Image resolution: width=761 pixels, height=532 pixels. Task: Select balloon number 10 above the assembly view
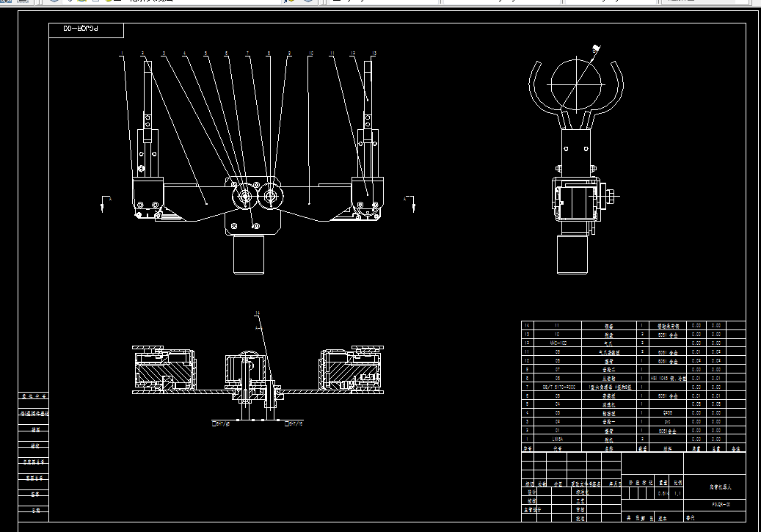(x=310, y=54)
